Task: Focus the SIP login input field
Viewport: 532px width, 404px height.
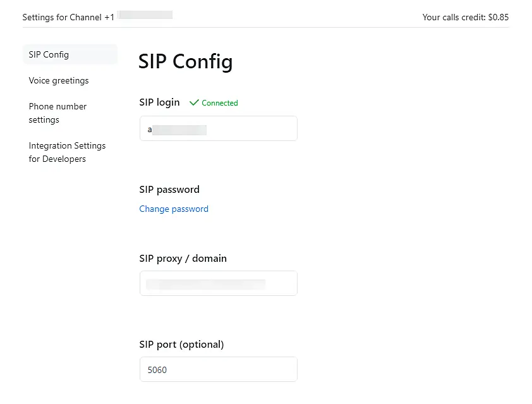Action: [219, 128]
